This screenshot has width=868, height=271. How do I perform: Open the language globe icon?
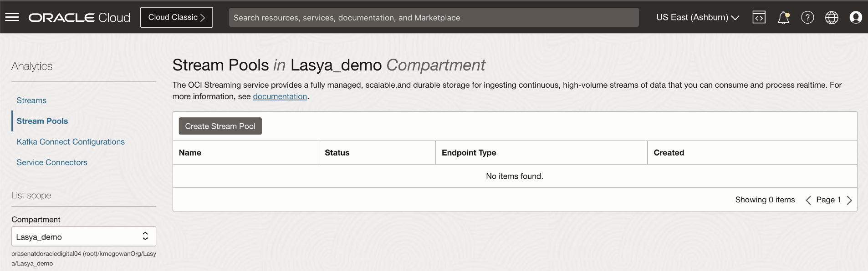pos(832,17)
